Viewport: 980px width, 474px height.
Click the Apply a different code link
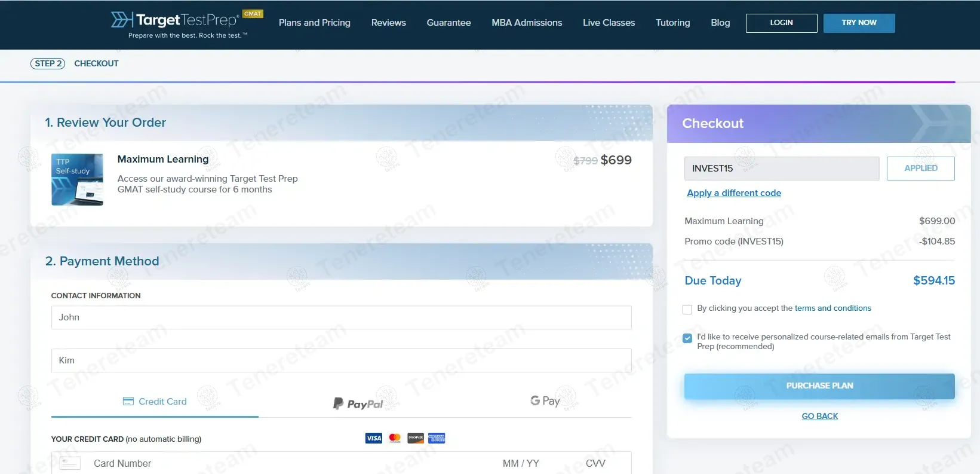734,193
